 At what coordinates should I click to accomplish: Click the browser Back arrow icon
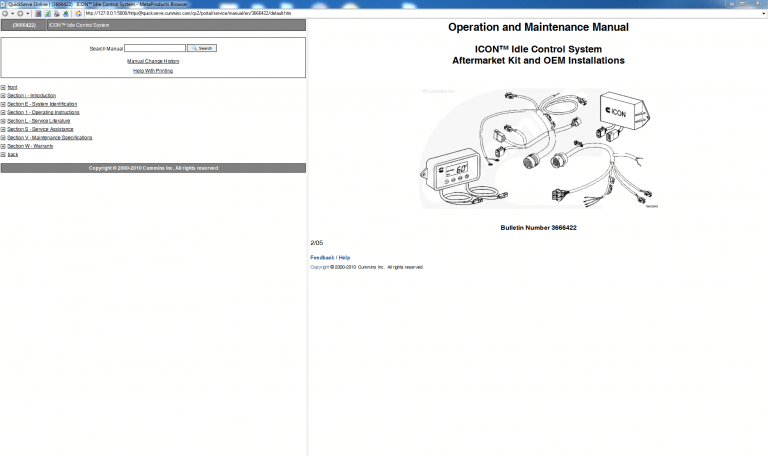pyautogui.click(x=5, y=14)
